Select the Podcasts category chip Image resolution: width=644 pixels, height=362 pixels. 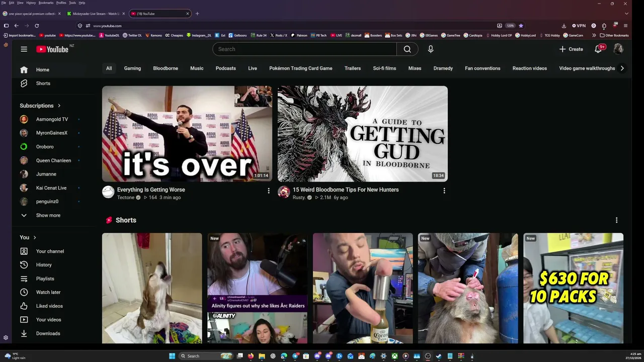(225, 68)
